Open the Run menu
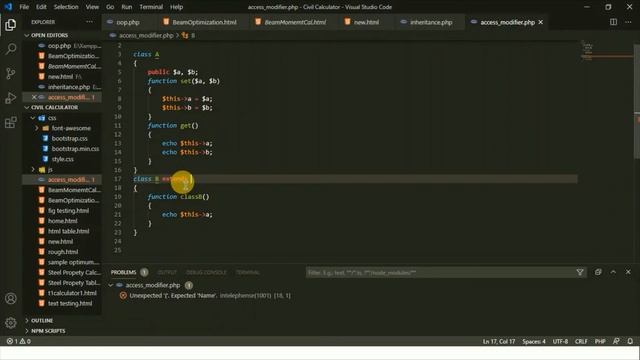This screenshot has height=360, width=640. (127, 7)
